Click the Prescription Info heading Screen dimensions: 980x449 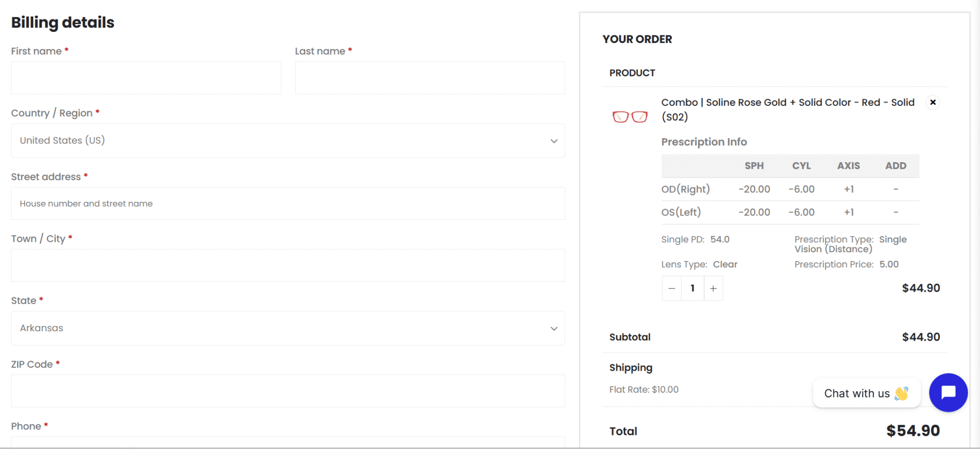(x=704, y=142)
